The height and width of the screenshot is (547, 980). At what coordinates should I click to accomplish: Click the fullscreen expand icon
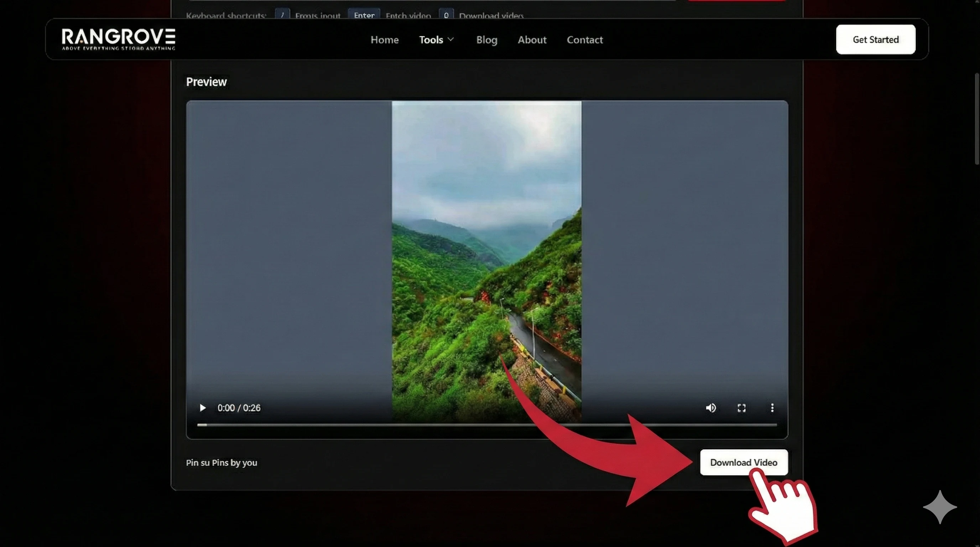click(x=741, y=408)
